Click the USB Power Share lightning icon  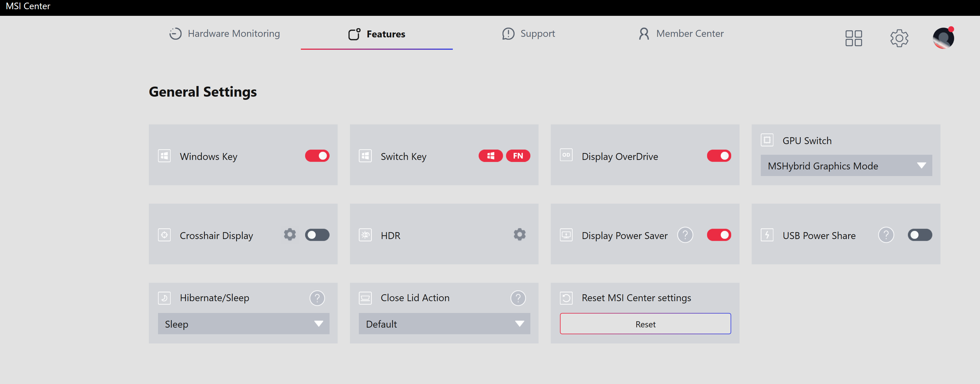767,235
